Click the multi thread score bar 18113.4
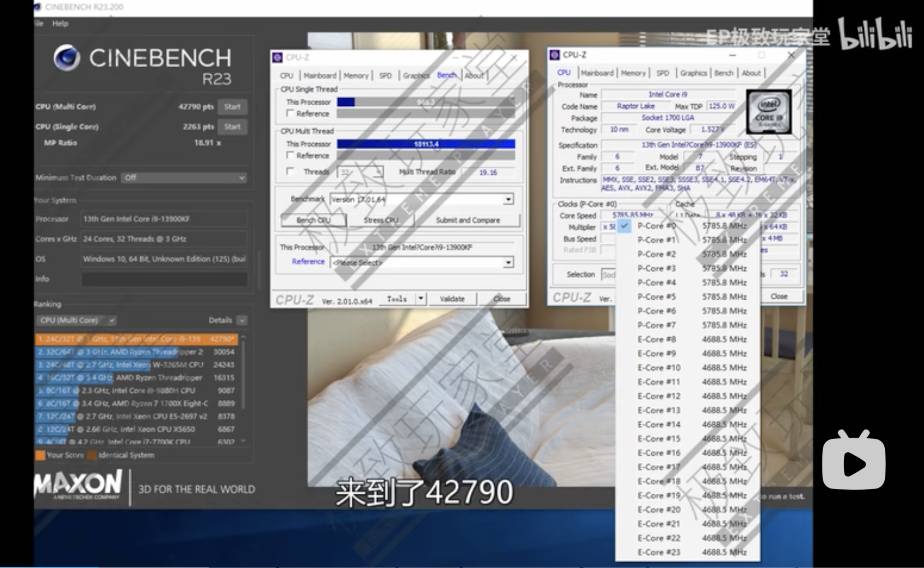Image resolution: width=924 pixels, height=568 pixels. [426, 144]
